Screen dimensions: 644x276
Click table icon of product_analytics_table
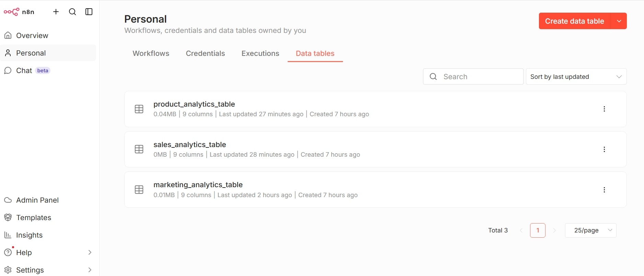pyautogui.click(x=139, y=109)
